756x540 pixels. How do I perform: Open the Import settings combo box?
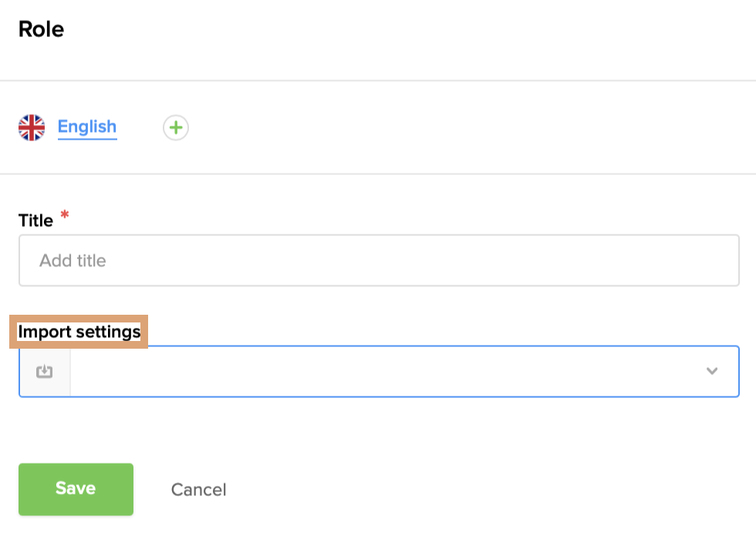386,371
